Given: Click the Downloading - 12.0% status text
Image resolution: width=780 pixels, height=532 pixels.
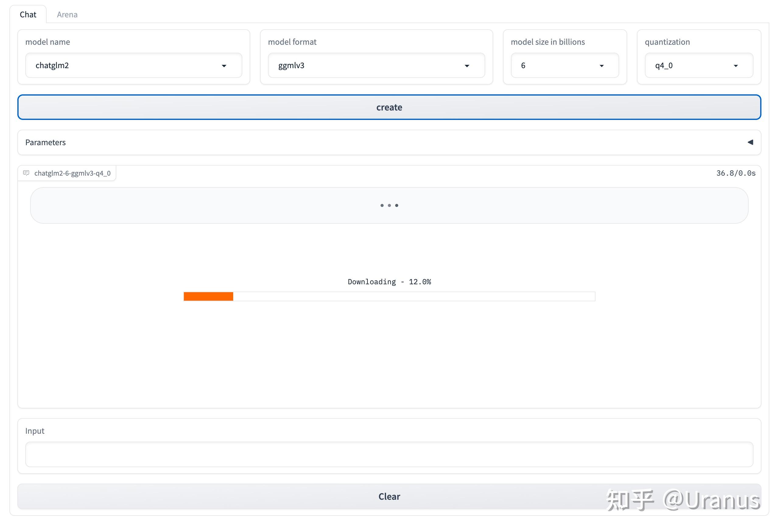Looking at the screenshot, I should pos(389,282).
